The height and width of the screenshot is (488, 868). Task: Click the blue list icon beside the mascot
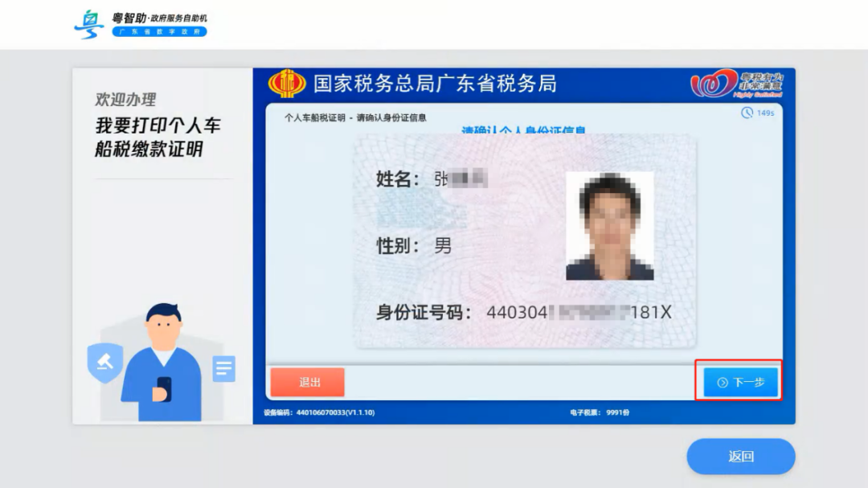point(223,368)
